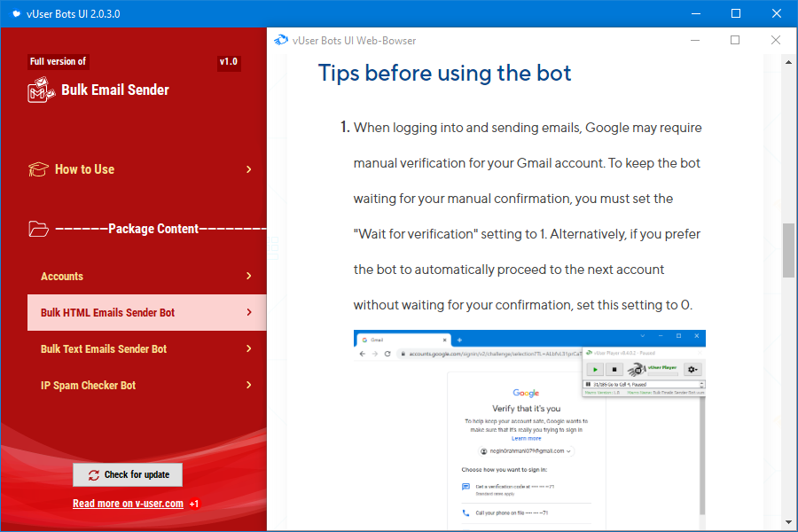The height and width of the screenshot is (532, 798).
Task: Click the IP Spam Checker Bot chevron arrow
Action: pyautogui.click(x=249, y=386)
